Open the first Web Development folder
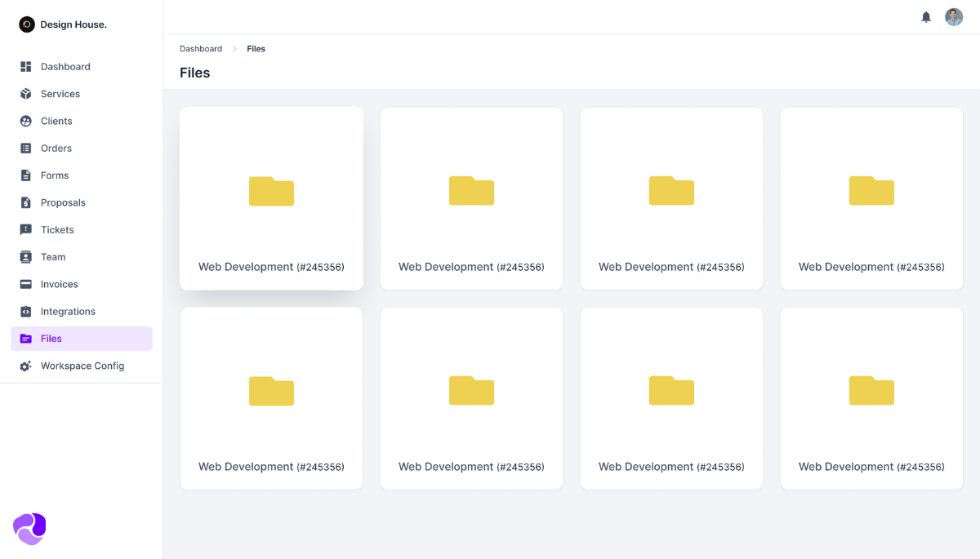Image resolution: width=980 pixels, height=559 pixels. (x=271, y=197)
